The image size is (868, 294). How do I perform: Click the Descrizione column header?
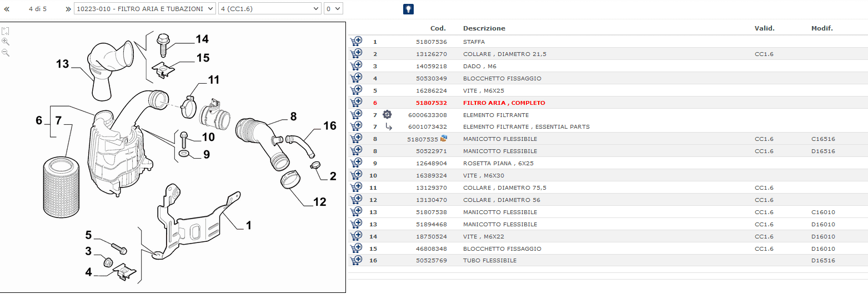coord(484,28)
